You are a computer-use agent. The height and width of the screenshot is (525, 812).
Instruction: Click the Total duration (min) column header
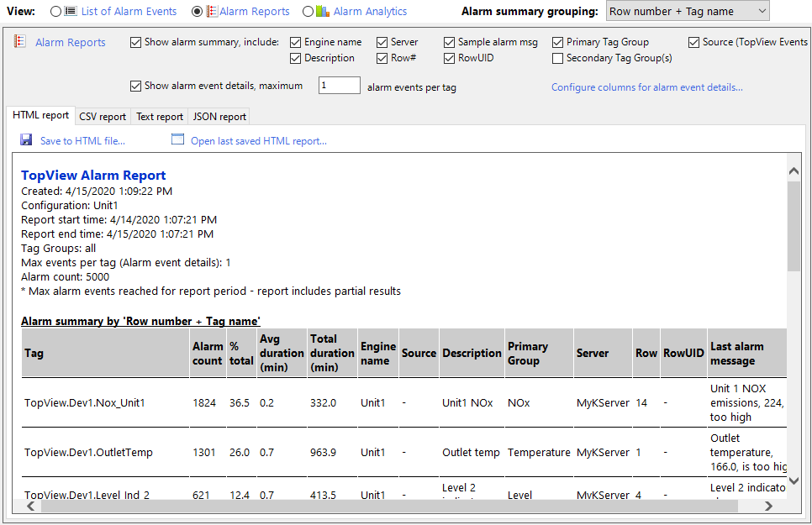pyautogui.click(x=332, y=353)
